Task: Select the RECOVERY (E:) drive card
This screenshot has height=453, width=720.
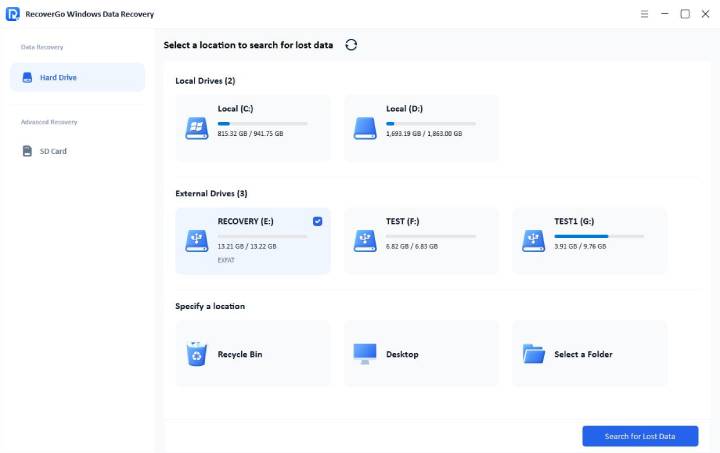Action: (x=252, y=241)
